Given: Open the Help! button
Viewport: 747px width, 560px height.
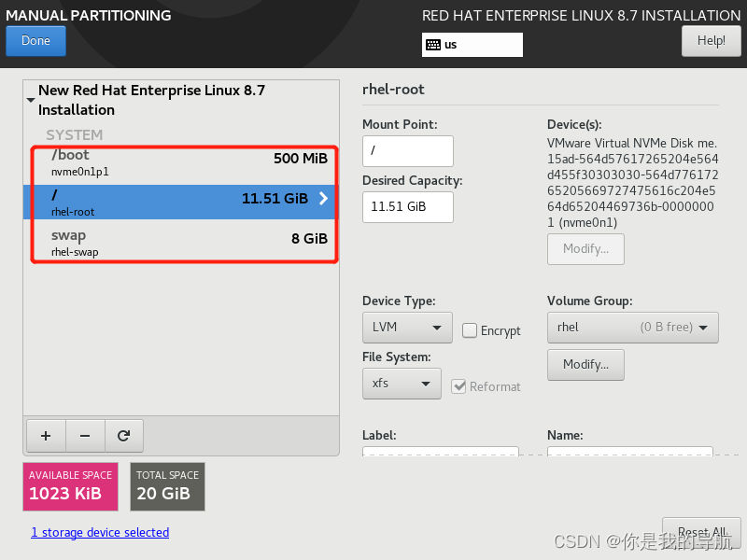Looking at the screenshot, I should click(712, 41).
